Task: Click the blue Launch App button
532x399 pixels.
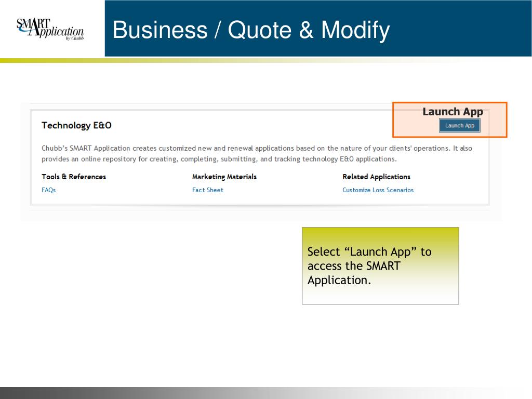Action: 459,126
